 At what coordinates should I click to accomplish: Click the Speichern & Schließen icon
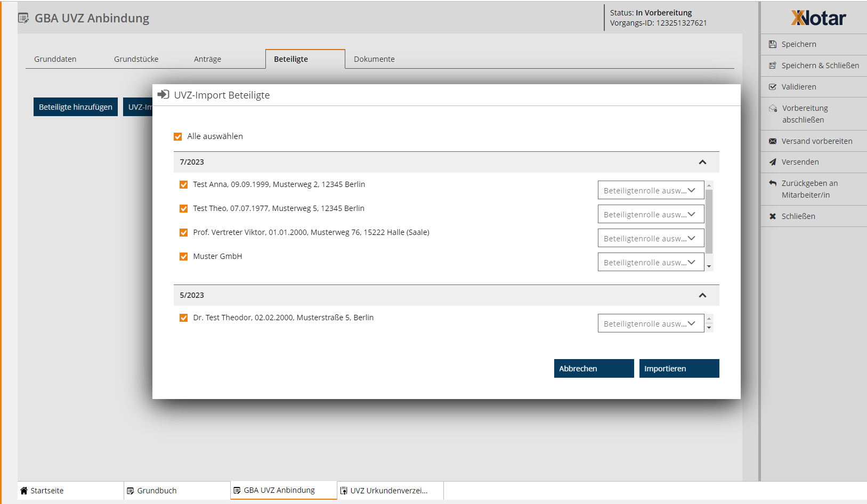click(773, 66)
